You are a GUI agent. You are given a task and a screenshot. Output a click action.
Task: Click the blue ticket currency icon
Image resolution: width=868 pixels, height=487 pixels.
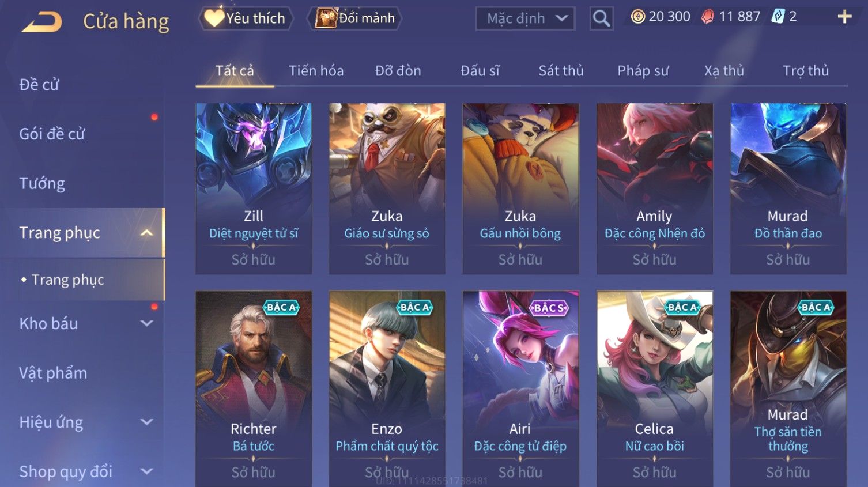[778, 17]
